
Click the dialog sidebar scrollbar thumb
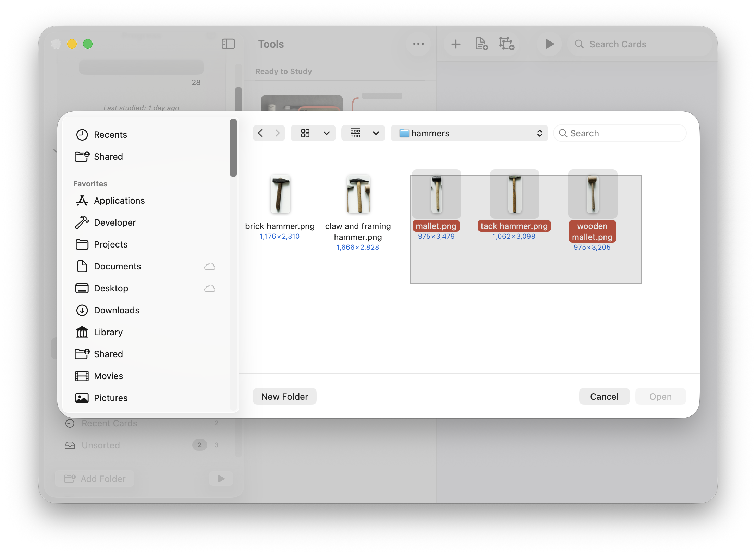click(x=233, y=147)
